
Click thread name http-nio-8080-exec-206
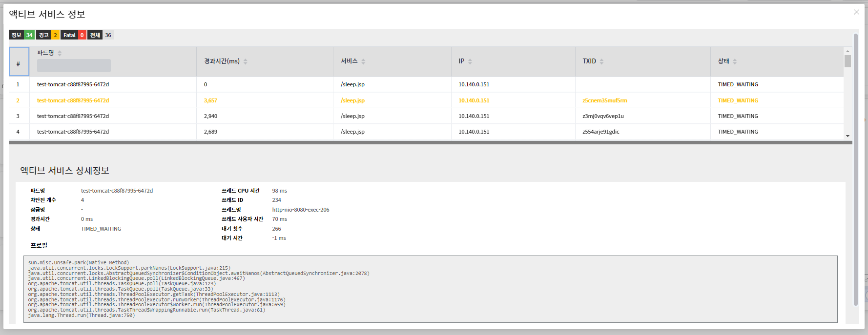pyautogui.click(x=301, y=210)
